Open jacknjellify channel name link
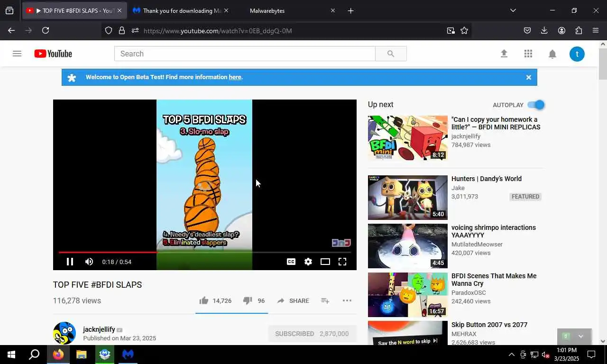Image resolution: width=607 pixels, height=364 pixels. 99,329
